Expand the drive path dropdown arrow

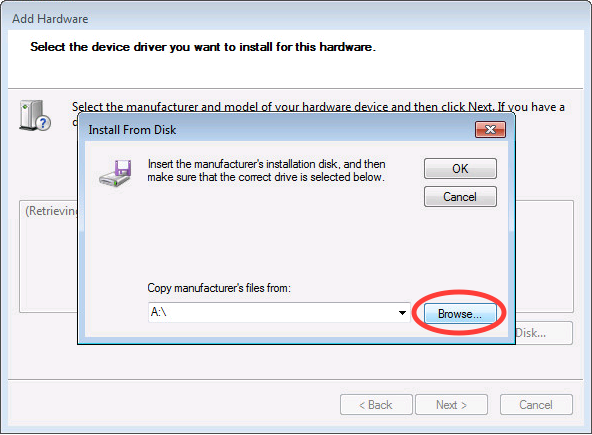(402, 313)
